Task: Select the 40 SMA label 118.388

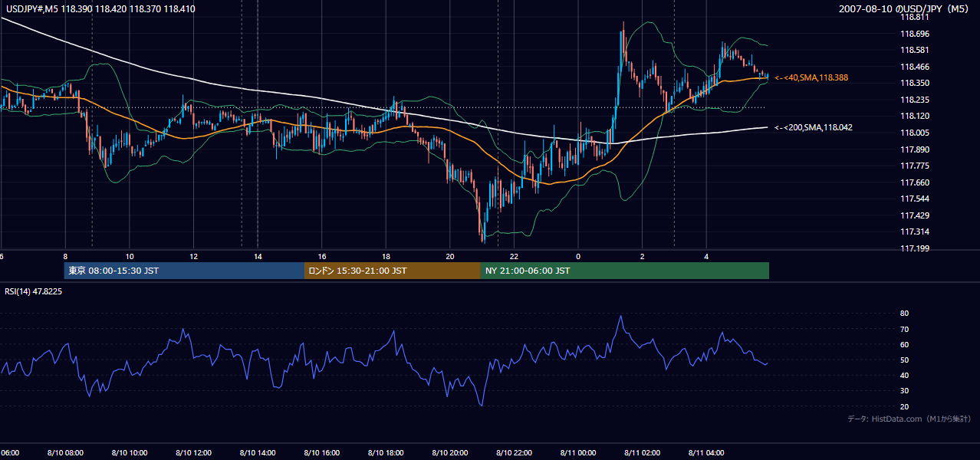Action: 811,77
